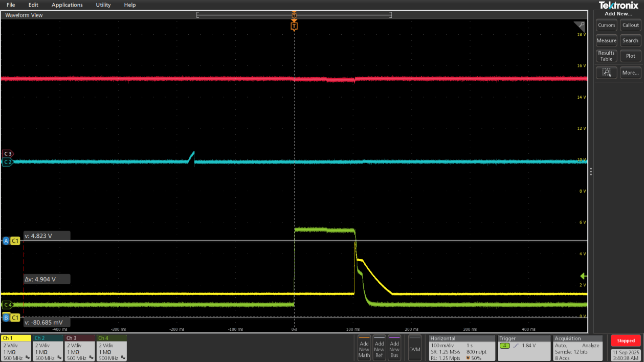Open the Ch 2 settings badge
This screenshot has height=362, width=644.
click(x=48, y=348)
